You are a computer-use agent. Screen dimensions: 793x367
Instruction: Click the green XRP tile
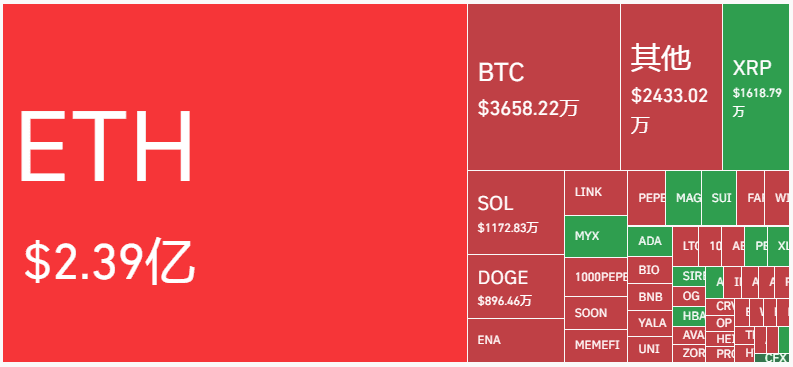(756, 87)
